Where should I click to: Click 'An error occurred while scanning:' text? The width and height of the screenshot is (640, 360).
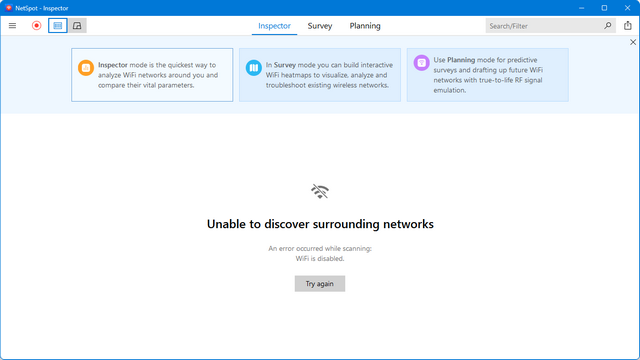point(320,248)
